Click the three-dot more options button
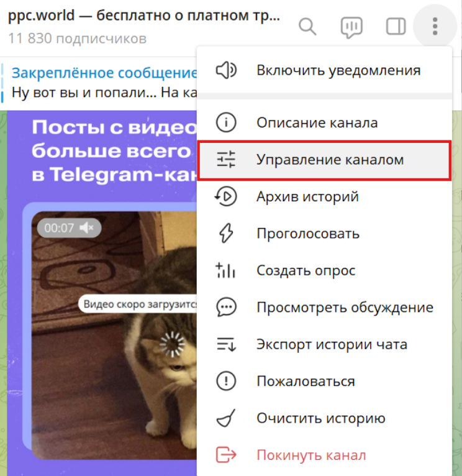 tap(435, 27)
